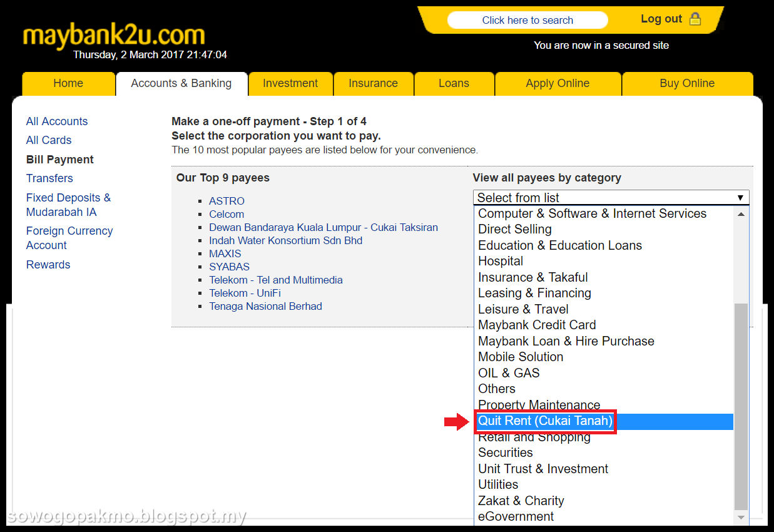Choose Telekom - Tel and Multimedia

click(276, 280)
